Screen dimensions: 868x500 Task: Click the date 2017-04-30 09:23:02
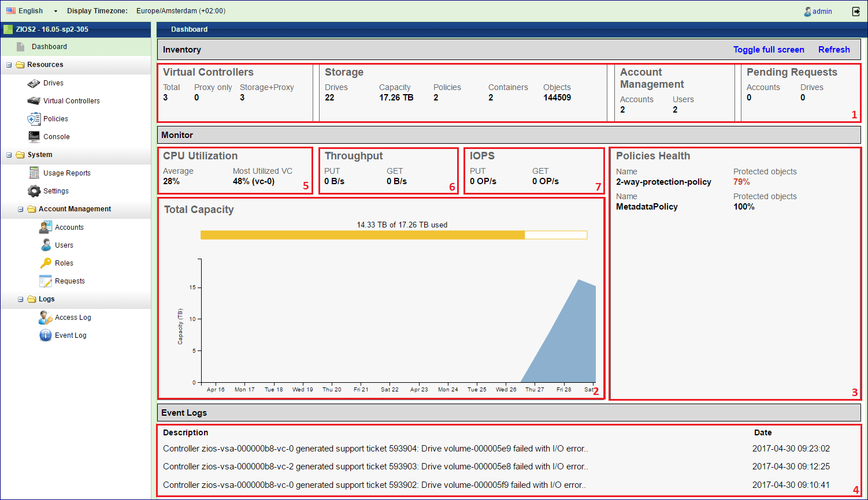click(x=791, y=449)
